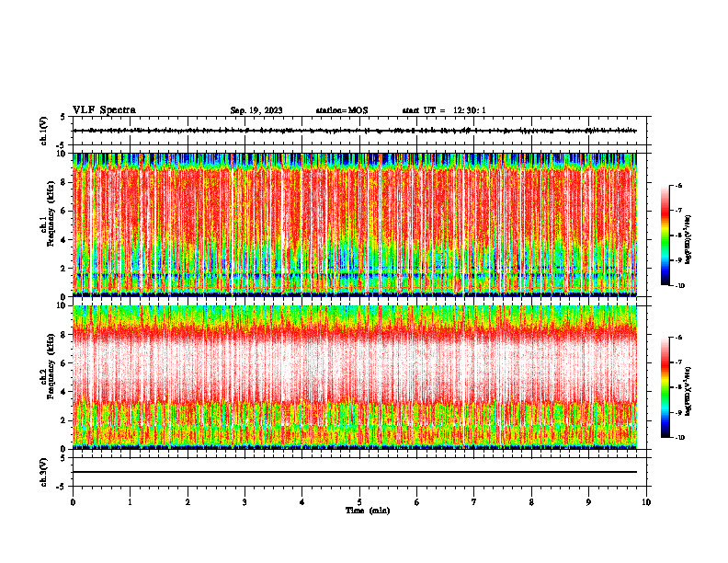This screenshot has width=728, height=563.
Task: Click inside the ch.2 spectrogram plot
Action: click(354, 377)
